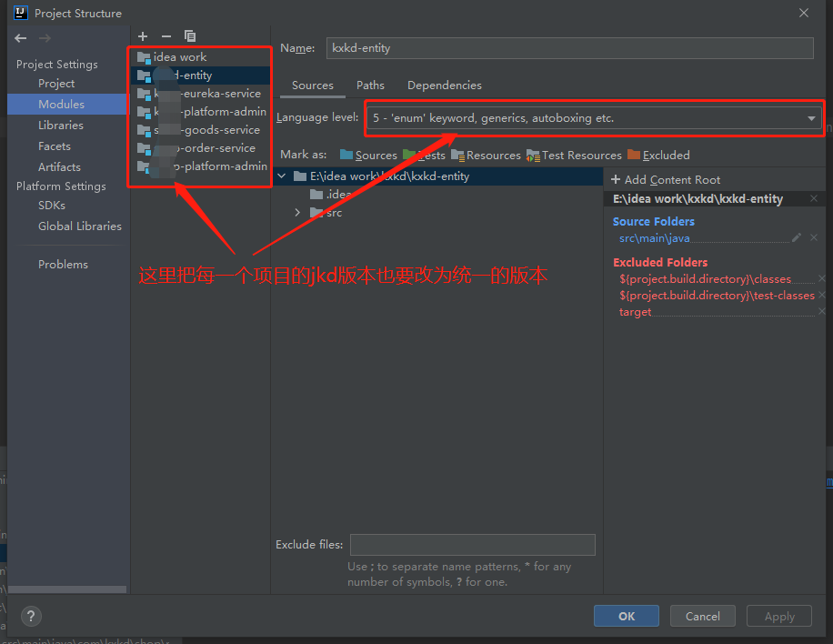This screenshot has height=644, width=833.
Task: Open help with the question mark icon
Action: tap(31, 616)
